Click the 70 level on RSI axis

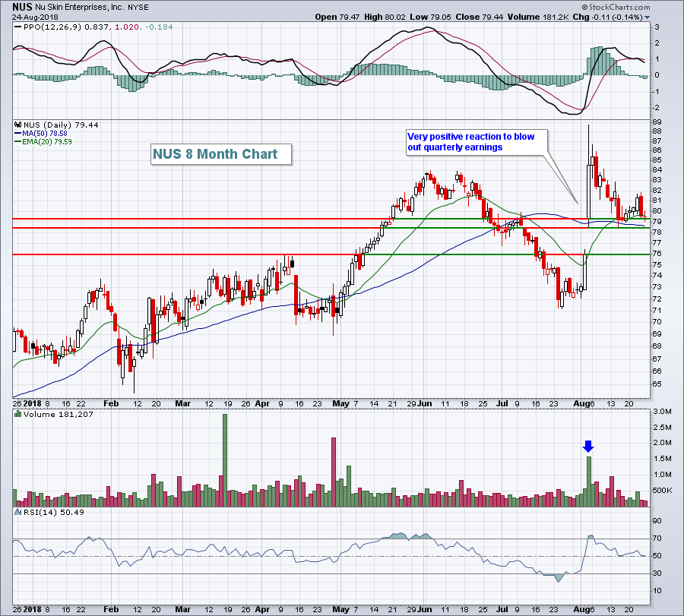[x=657, y=539]
